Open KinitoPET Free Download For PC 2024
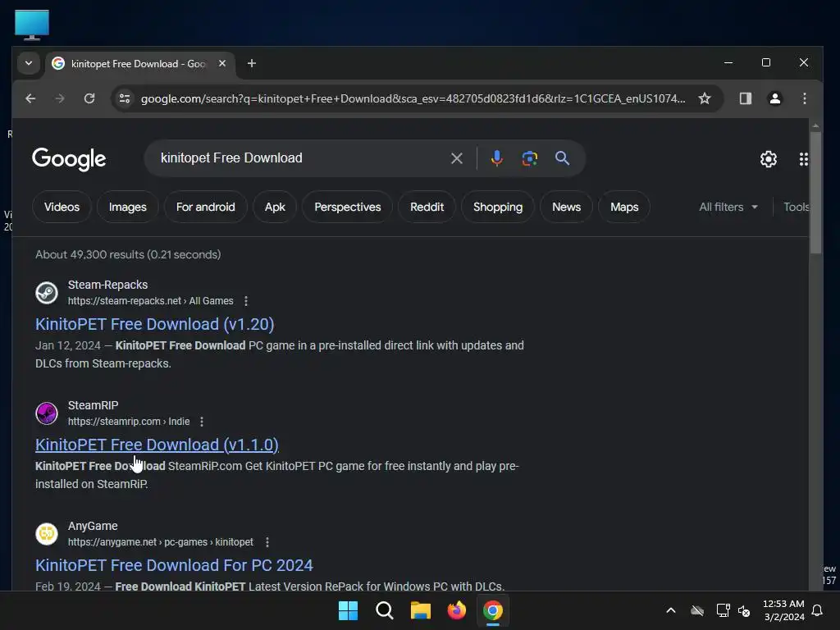 174,565
